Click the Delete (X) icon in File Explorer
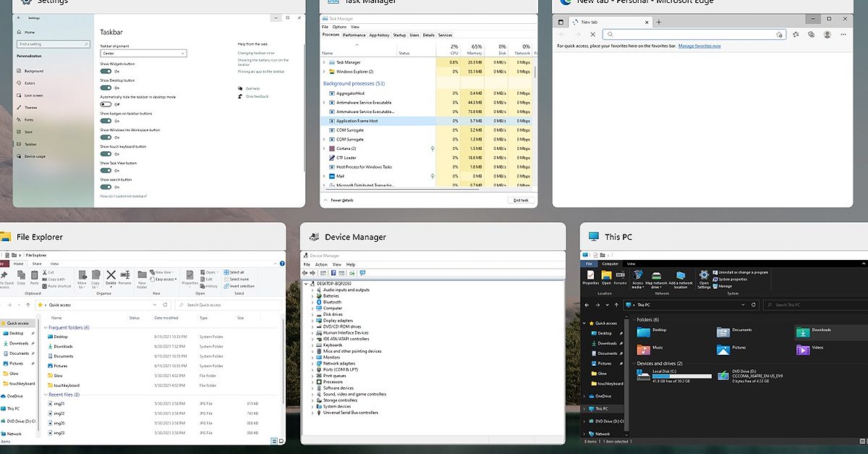This screenshot has height=454, width=868. [x=110, y=275]
